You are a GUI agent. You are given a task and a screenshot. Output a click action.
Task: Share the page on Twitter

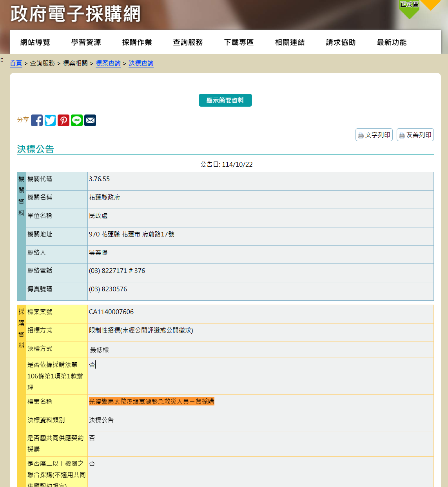click(x=50, y=120)
